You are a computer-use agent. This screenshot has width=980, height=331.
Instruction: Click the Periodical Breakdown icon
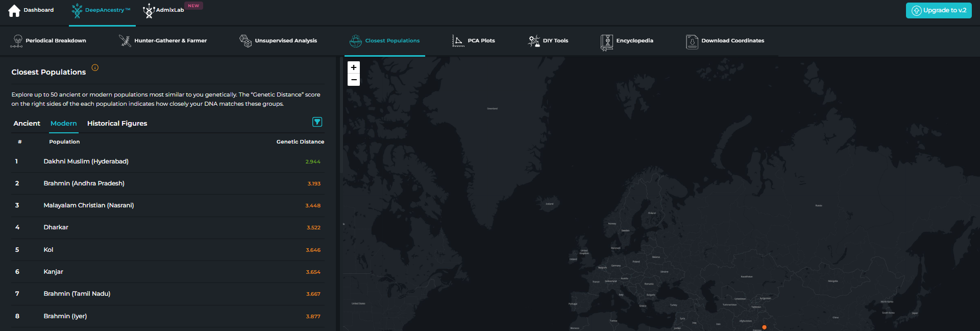pos(17,41)
